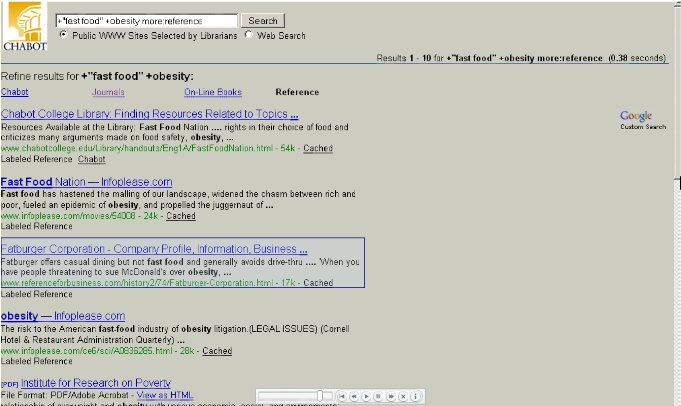The width and height of the screenshot is (681, 406).
Task: Jump to start in playback bar
Action: click(x=342, y=396)
